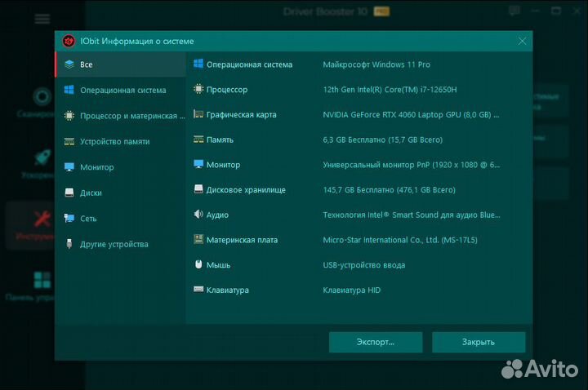
Task: Click Driver Booster action center grid icon
Action: tap(42, 280)
